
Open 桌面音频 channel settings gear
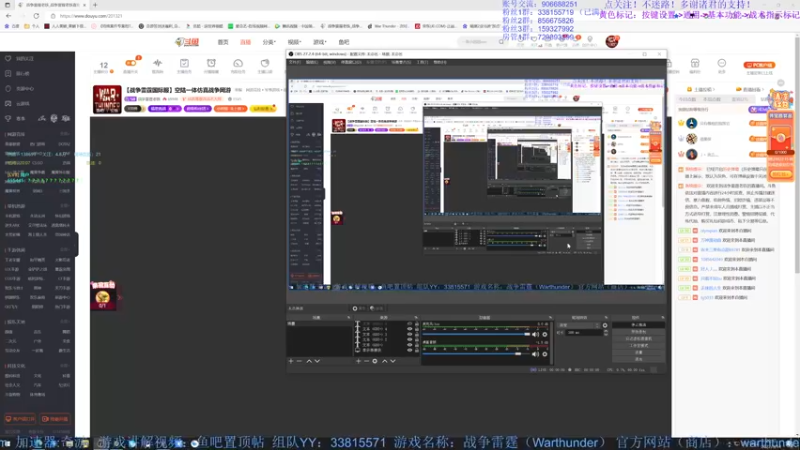[545, 354]
